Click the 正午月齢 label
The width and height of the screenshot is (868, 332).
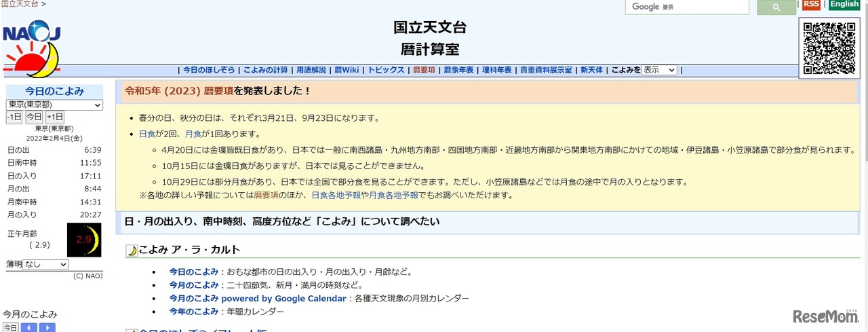click(x=24, y=234)
